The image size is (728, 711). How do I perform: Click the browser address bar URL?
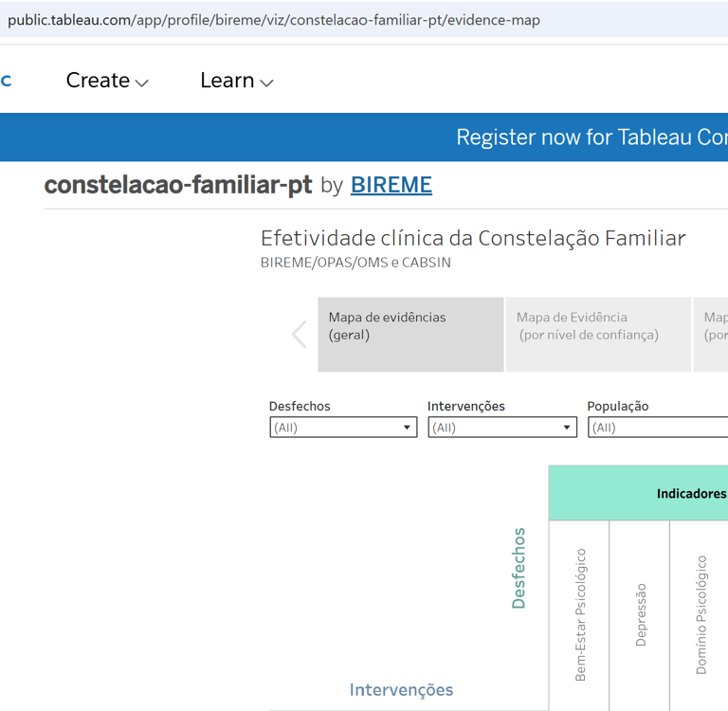(274, 20)
